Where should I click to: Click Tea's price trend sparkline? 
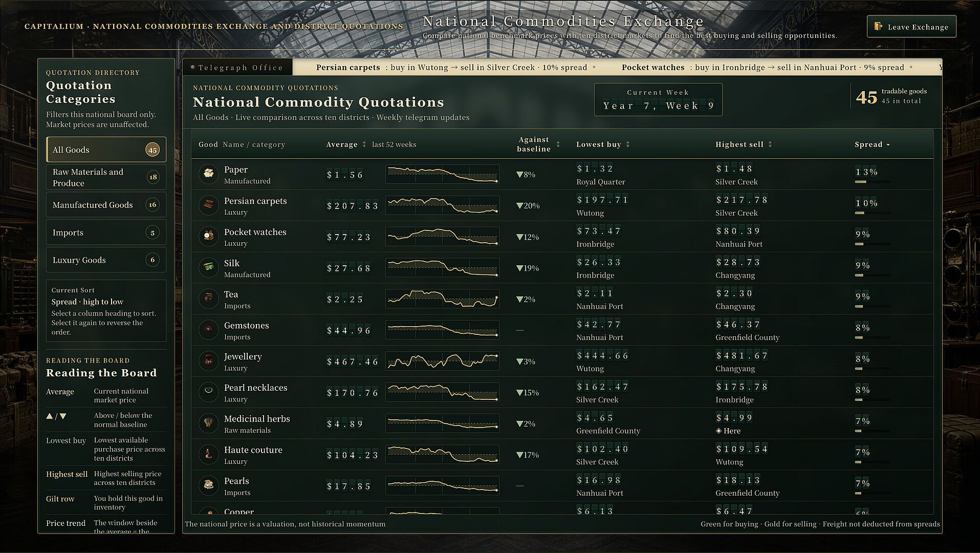click(442, 299)
